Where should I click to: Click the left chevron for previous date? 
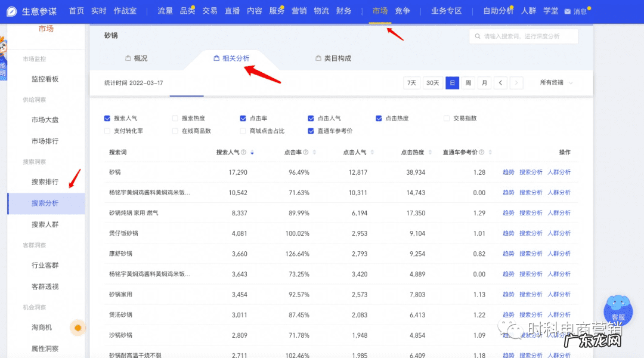pyautogui.click(x=501, y=83)
